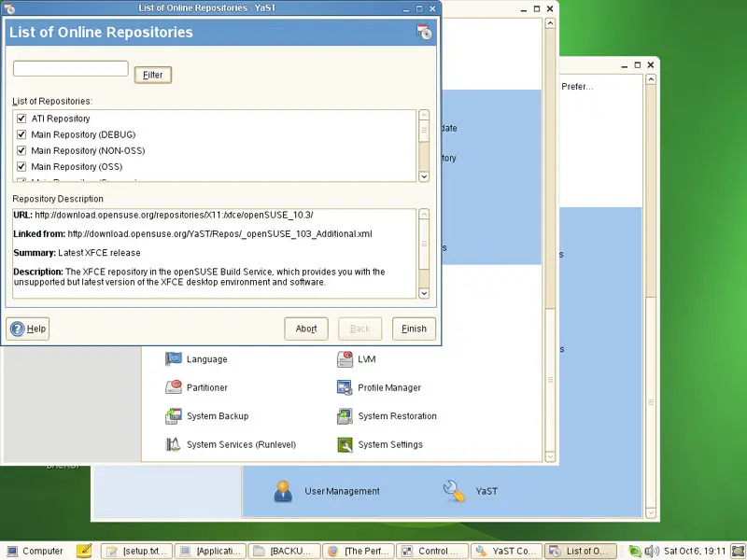Open the Computer main menu
Image resolution: width=747 pixels, height=560 pixels.
(35, 551)
